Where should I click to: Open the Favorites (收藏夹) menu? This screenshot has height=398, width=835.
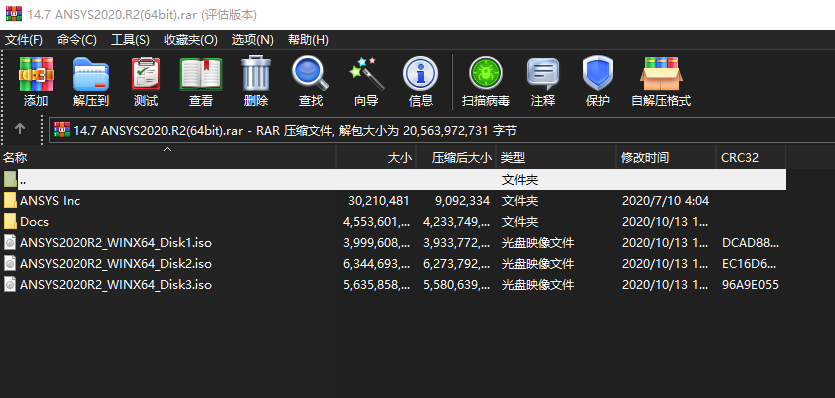(x=191, y=40)
